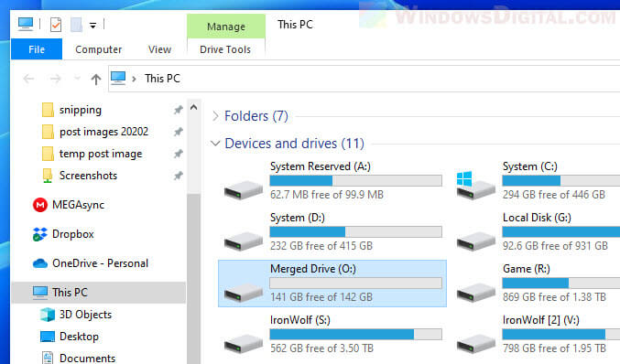This screenshot has height=364, width=620.
Task: Open post images 20202 folder
Action: pyautogui.click(x=104, y=132)
